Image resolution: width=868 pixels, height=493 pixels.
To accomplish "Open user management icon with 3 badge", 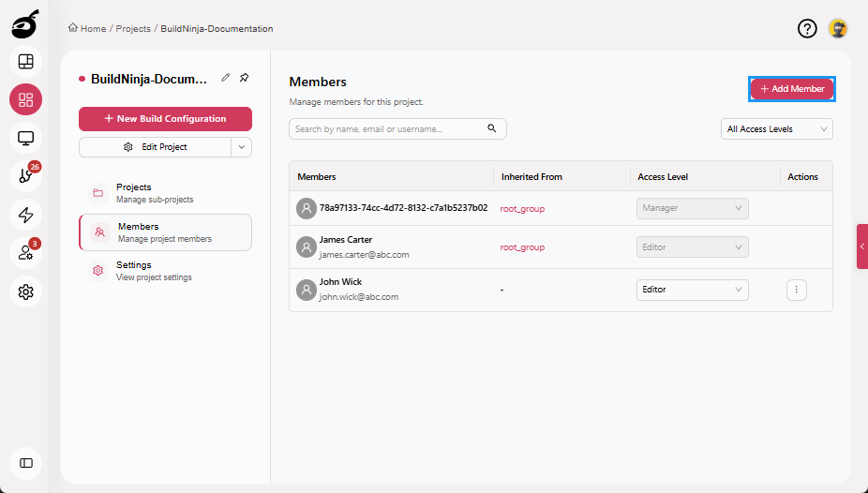I will click(x=26, y=253).
